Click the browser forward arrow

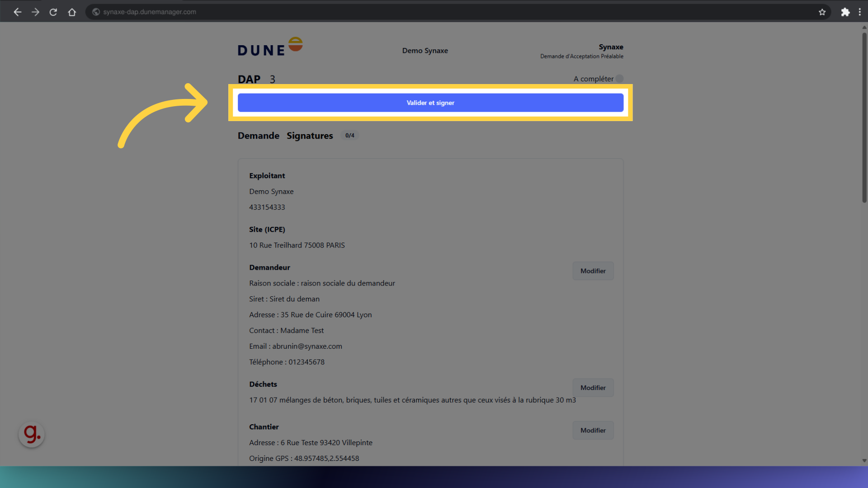click(35, 12)
